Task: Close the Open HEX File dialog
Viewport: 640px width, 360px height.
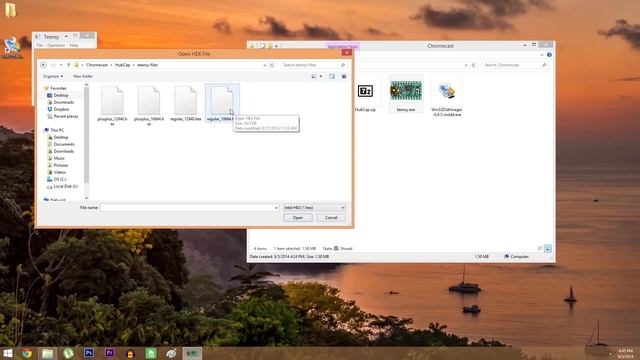Action: [347, 52]
